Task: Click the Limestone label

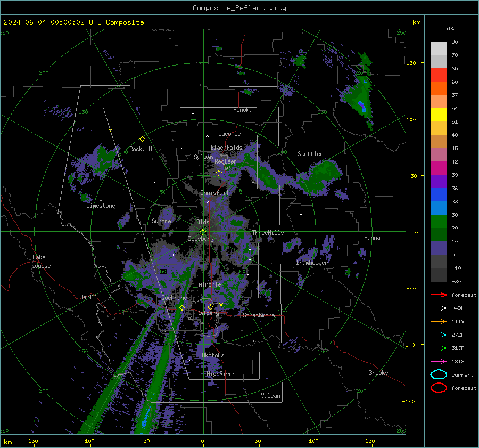Action: [101, 206]
